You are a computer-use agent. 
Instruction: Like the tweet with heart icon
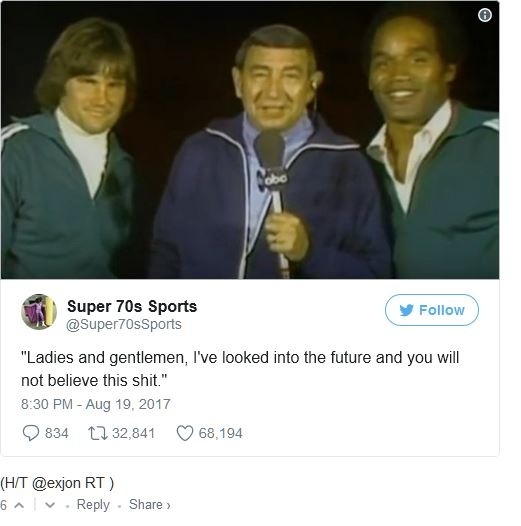point(185,433)
